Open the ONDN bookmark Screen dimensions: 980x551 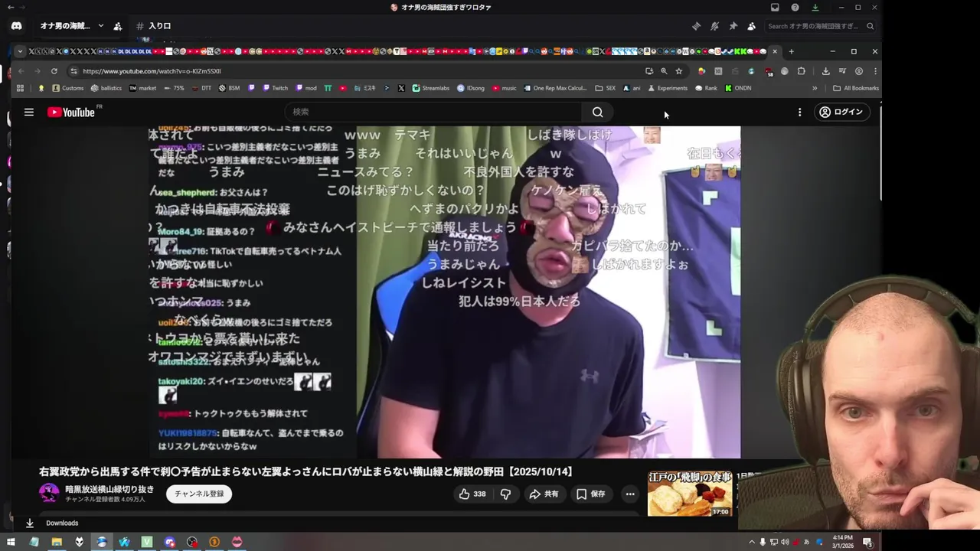738,88
